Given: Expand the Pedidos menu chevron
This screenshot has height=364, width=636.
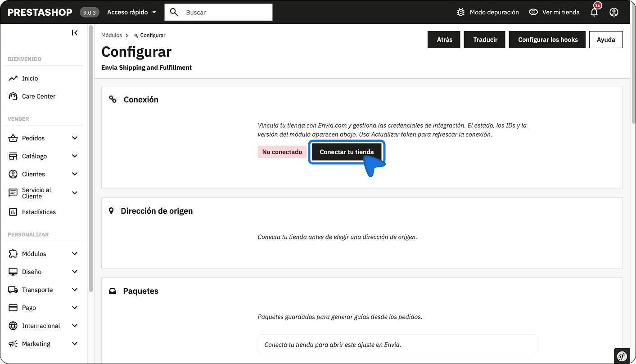Looking at the screenshot, I should click(x=75, y=138).
